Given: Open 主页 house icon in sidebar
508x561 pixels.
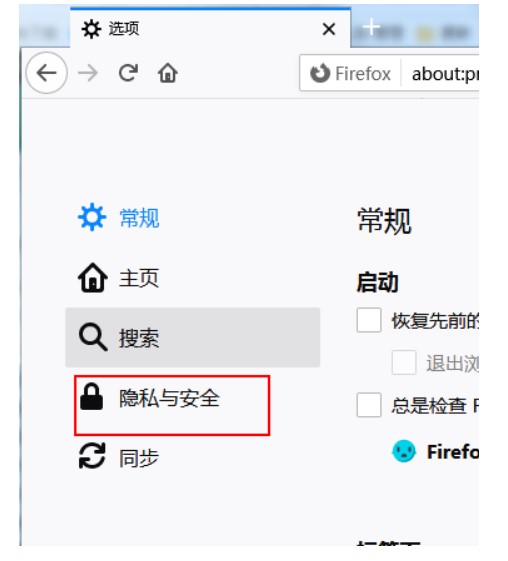Looking at the screenshot, I should click(93, 278).
